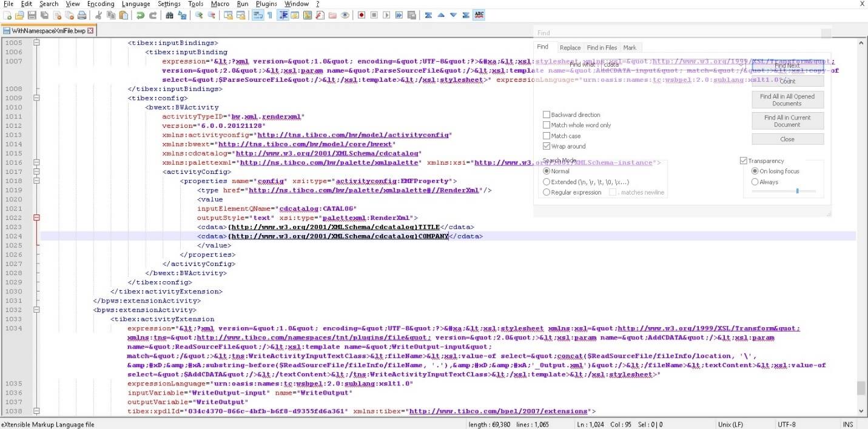Click the New file toolbar icon
This screenshot has height=429, width=868.
tap(7, 15)
